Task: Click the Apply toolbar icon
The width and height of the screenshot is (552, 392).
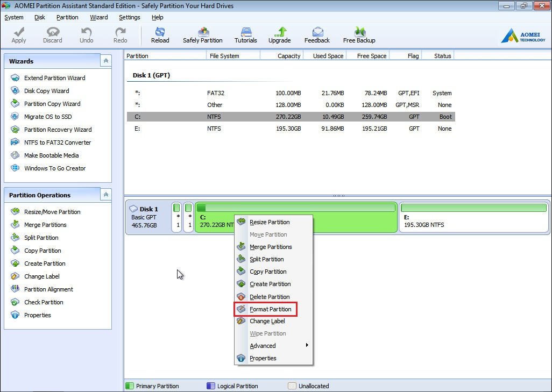Action: pyautogui.click(x=19, y=35)
